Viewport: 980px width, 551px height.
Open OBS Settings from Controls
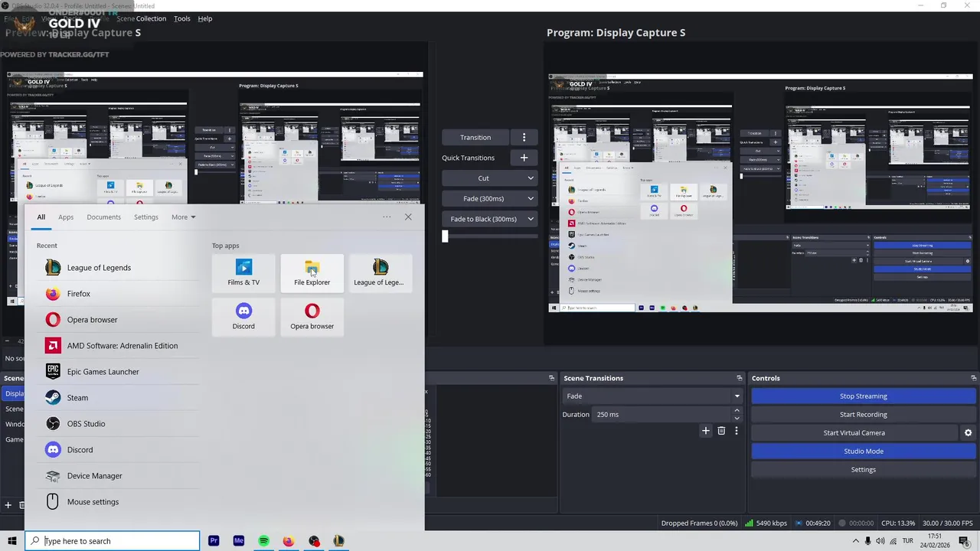(863, 470)
